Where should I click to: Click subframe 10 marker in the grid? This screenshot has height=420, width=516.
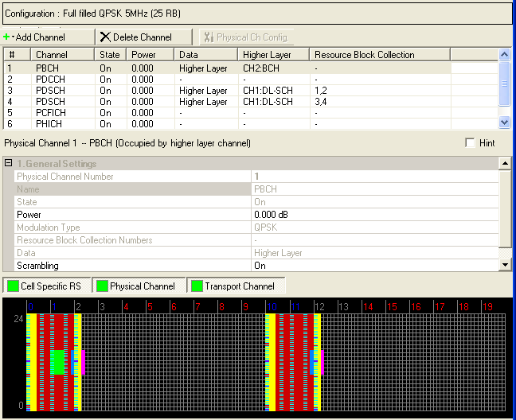272,306
